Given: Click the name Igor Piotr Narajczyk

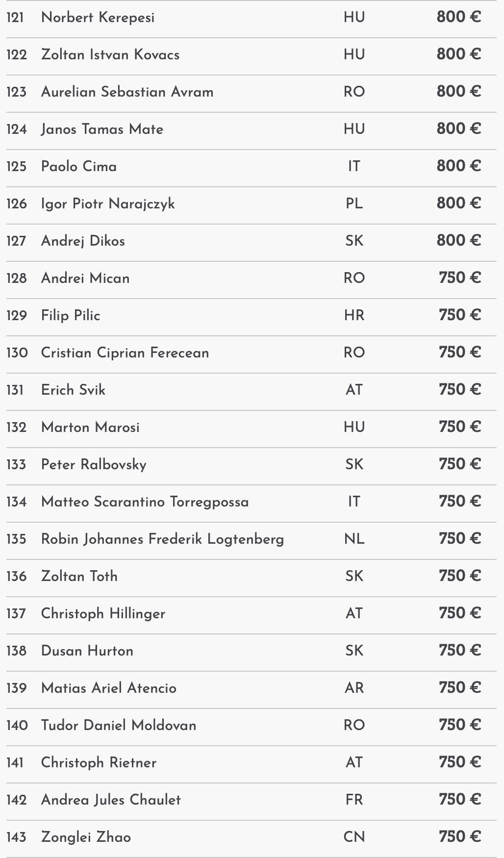Looking at the screenshot, I should pos(108,203).
